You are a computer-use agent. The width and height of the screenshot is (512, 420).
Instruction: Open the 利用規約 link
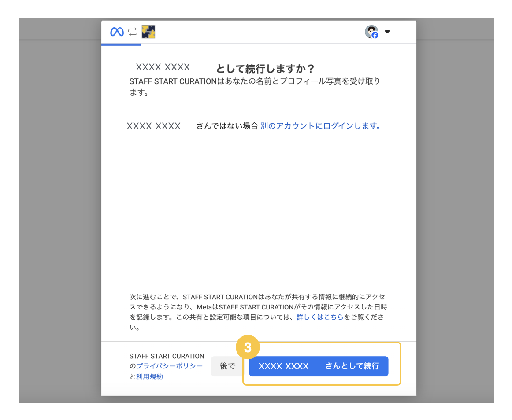149,376
